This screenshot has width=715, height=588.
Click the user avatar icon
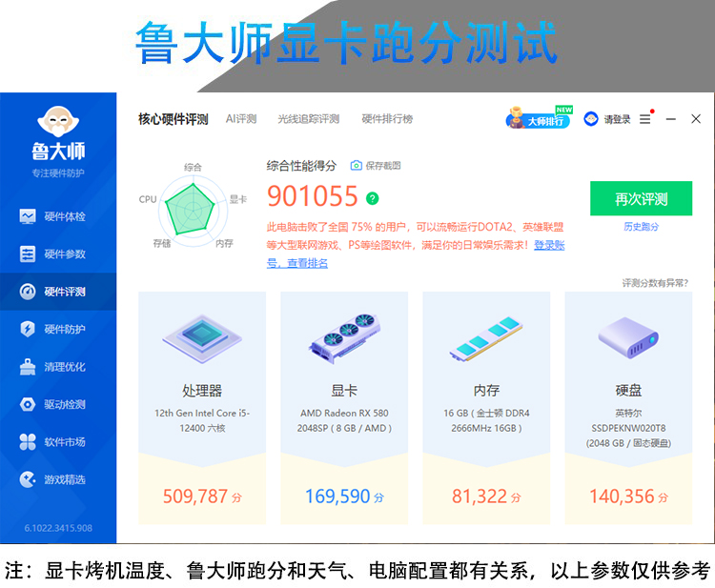click(x=591, y=119)
